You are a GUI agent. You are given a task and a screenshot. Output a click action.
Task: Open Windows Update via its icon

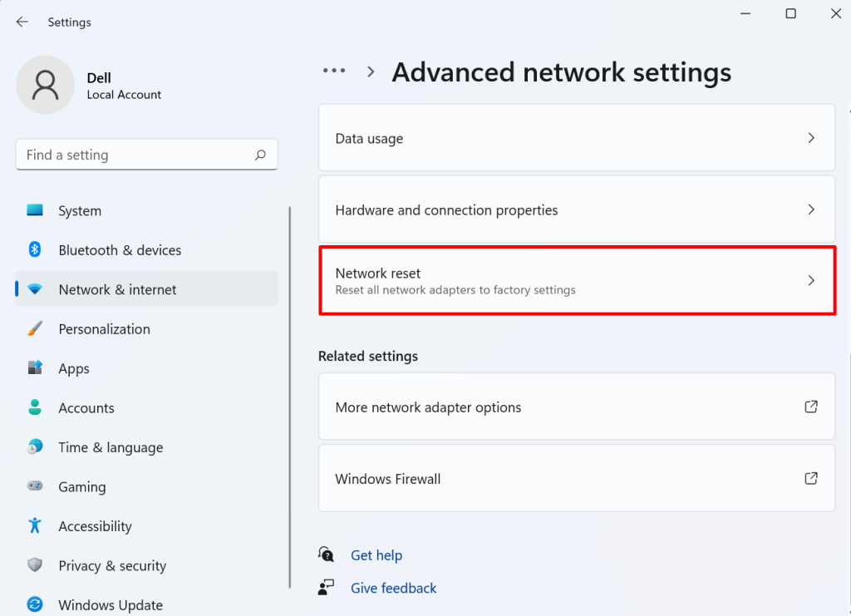coord(33,605)
